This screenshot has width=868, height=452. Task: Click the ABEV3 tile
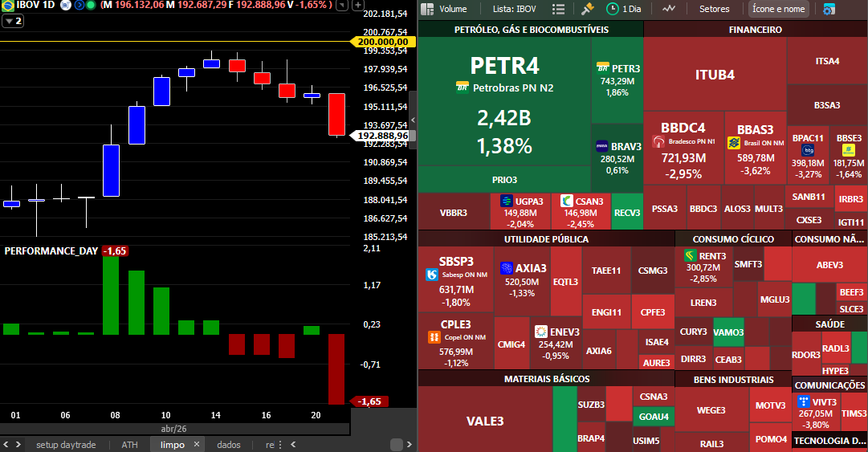[829, 265]
